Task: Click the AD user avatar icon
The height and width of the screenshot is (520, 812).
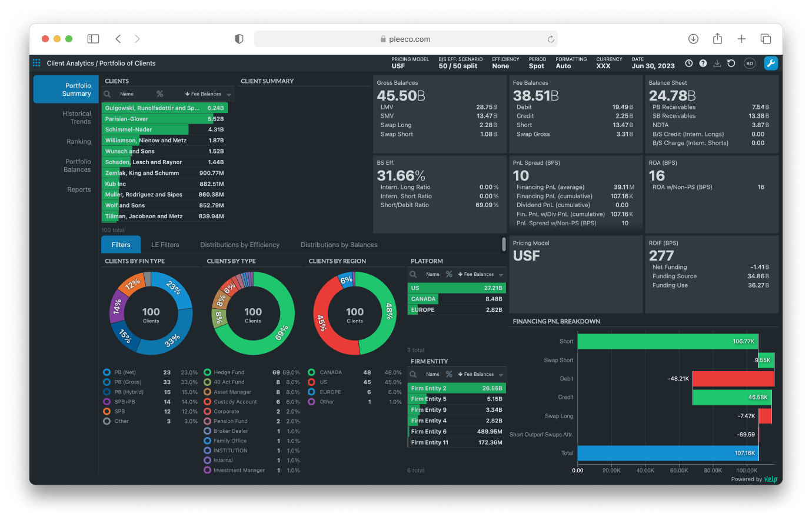Action: coord(750,64)
